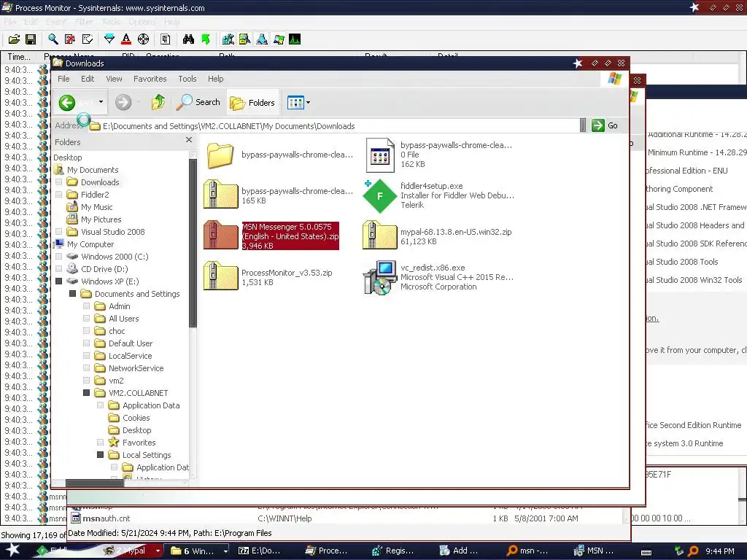The height and width of the screenshot is (560, 747).
Task: Click the Clear display icon in Process Monitor
Action: [x=88, y=39]
